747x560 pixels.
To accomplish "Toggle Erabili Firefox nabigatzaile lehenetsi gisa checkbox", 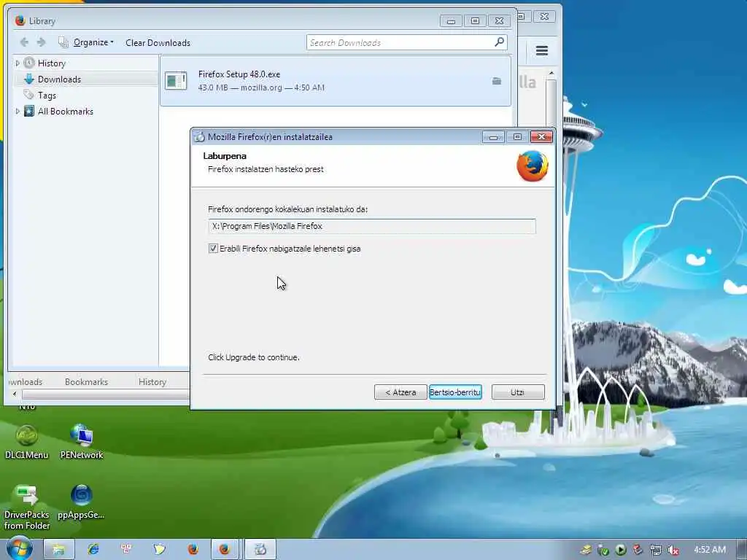I will coord(213,248).
